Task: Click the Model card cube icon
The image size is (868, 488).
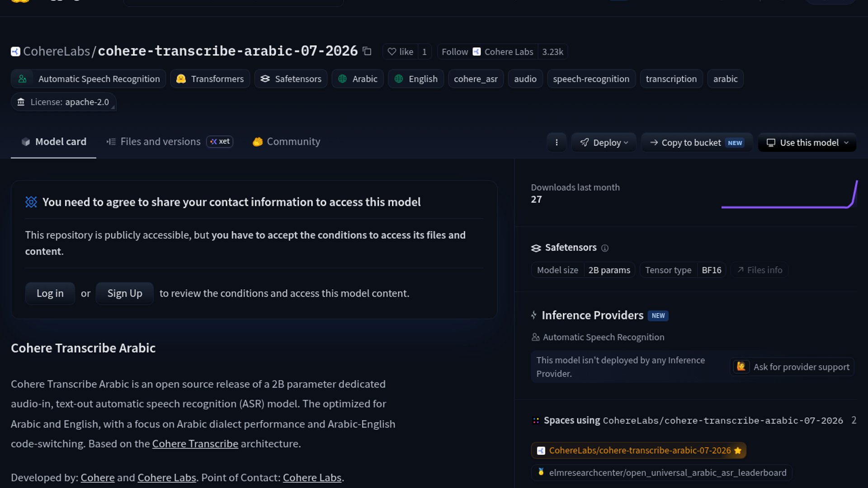Action: coord(26,142)
